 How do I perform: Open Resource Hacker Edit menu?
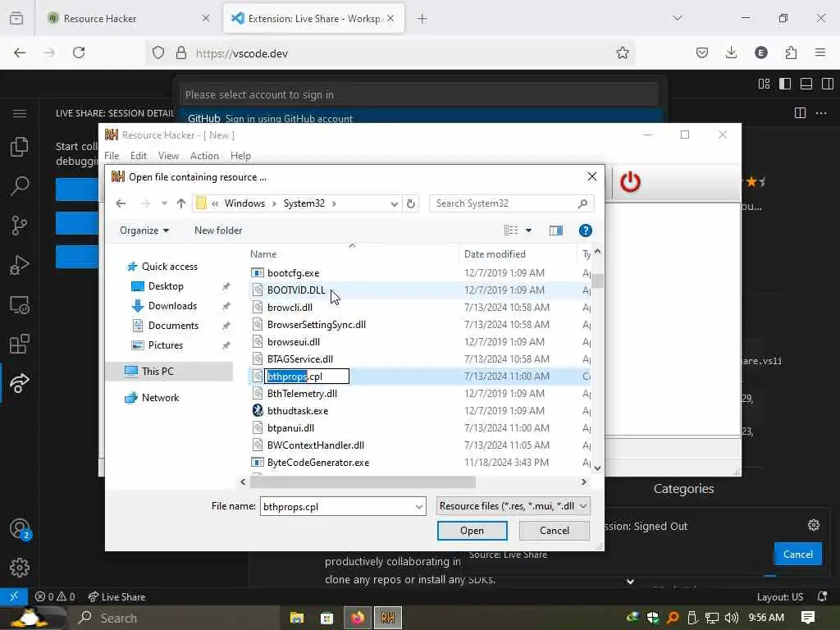click(138, 156)
